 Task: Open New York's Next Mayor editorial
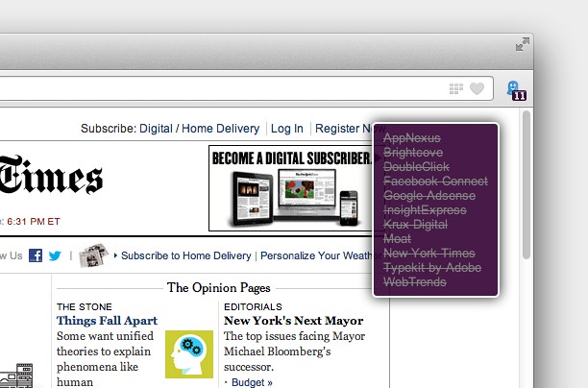pos(294,321)
